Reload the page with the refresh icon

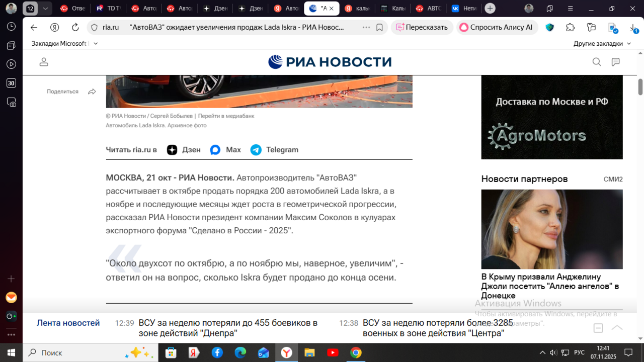click(x=75, y=28)
